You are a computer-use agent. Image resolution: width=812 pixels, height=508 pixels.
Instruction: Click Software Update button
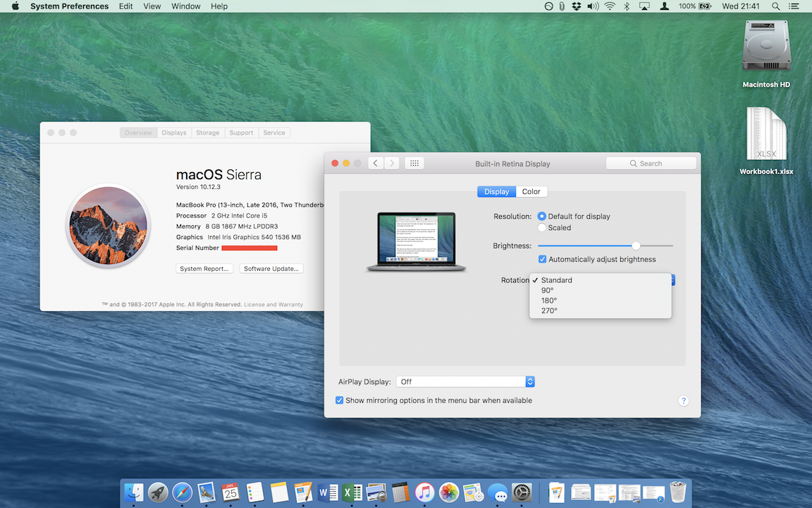(x=271, y=269)
